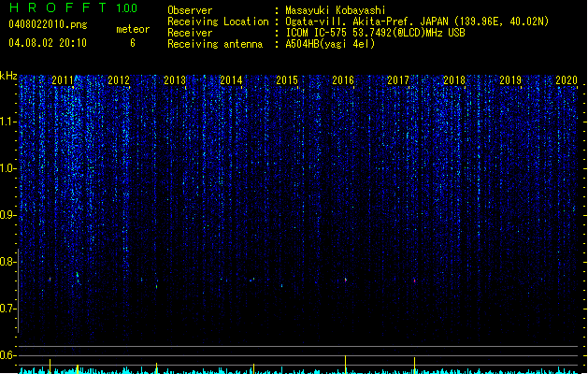Click the 1.1 kHz frequency tick label
This screenshot has height=374, width=588.
[x=8, y=122]
